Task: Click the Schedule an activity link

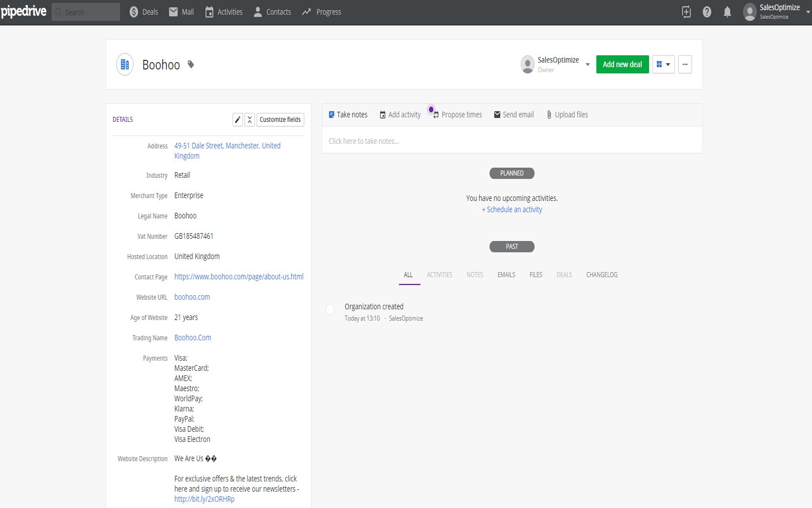Action: tap(512, 209)
